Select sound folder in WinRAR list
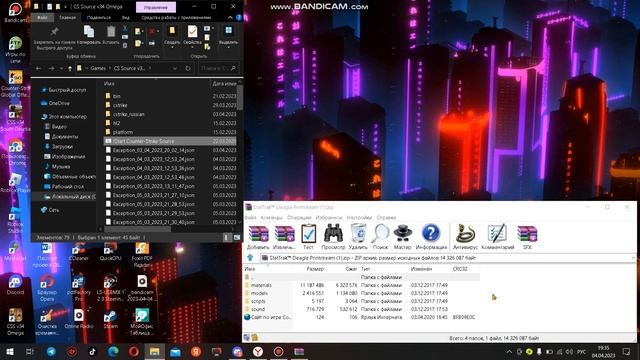Screen dimensions: 640x360 (x=258, y=309)
